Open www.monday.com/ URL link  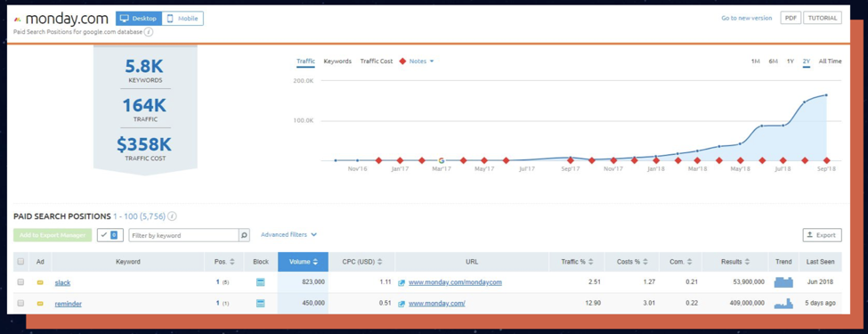437,304
